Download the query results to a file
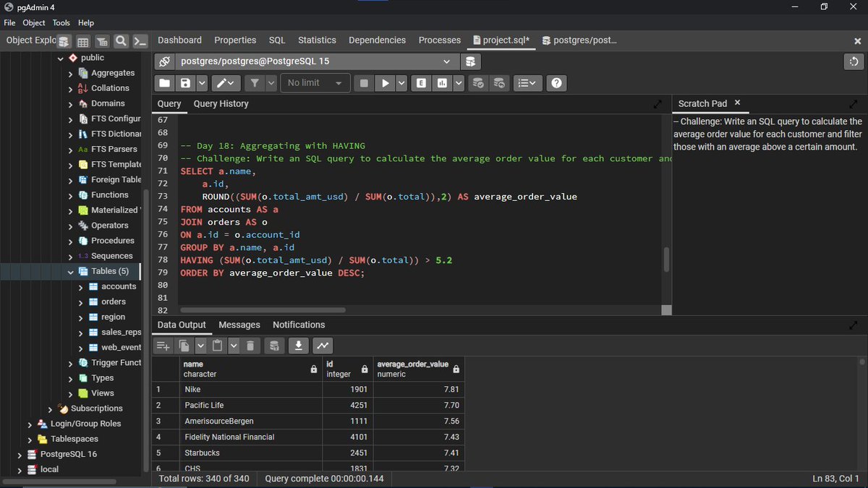 click(299, 346)
